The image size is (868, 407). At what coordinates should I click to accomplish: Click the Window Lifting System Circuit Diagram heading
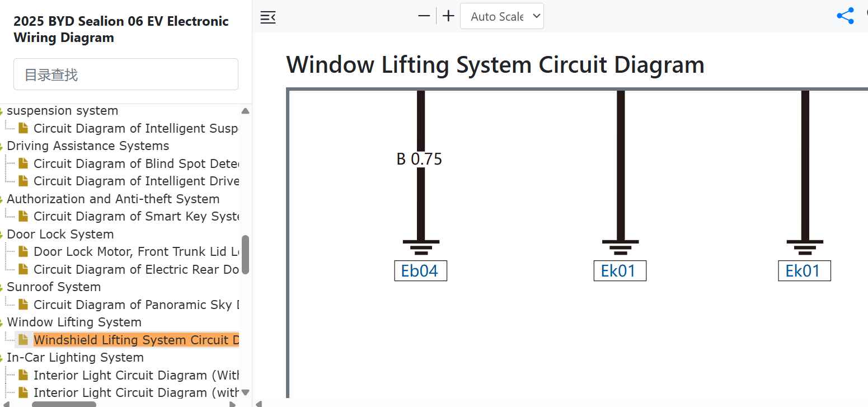pyautogui.click(x=495, y=64)
